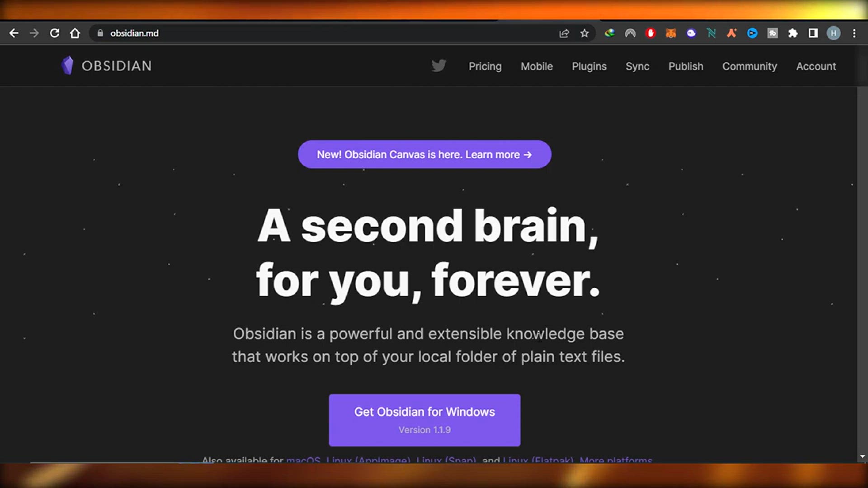Image resolution: width=868 pixels, height=488 pixels.
Task: Open the gray arch VPN extension
Action: (630, 33)
